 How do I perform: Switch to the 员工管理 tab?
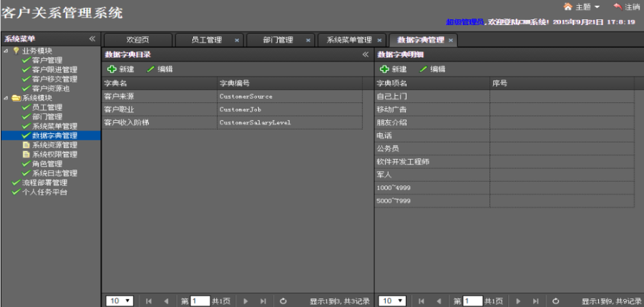[207, 40]
